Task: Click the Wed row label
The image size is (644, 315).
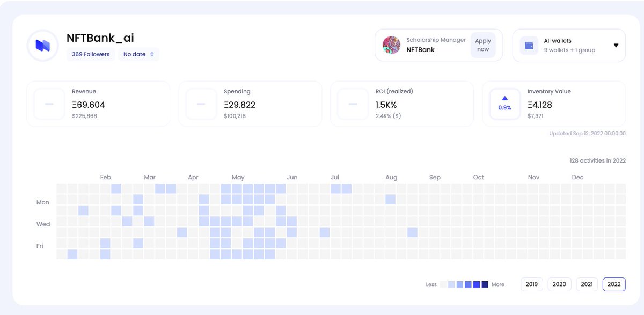Action: (x=43, y=224)
